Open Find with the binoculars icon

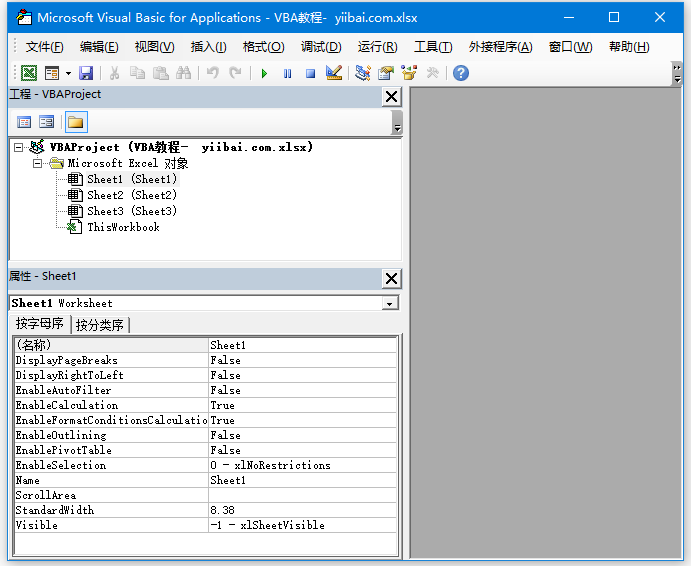[x=183, y=73]
